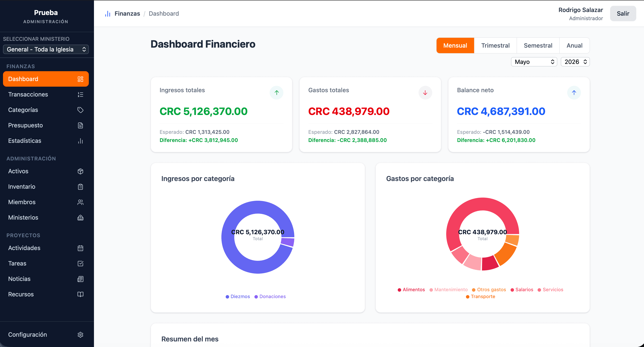
Task: Toggle the Diezmos legend item
Action: coord(237,297)
